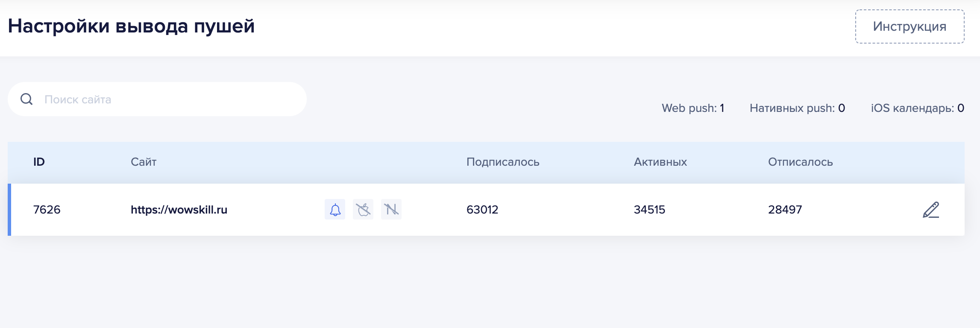The image size is (980, 328).
Task: Select the row ID 7626 cell
Action: click(x=47, y=210)
